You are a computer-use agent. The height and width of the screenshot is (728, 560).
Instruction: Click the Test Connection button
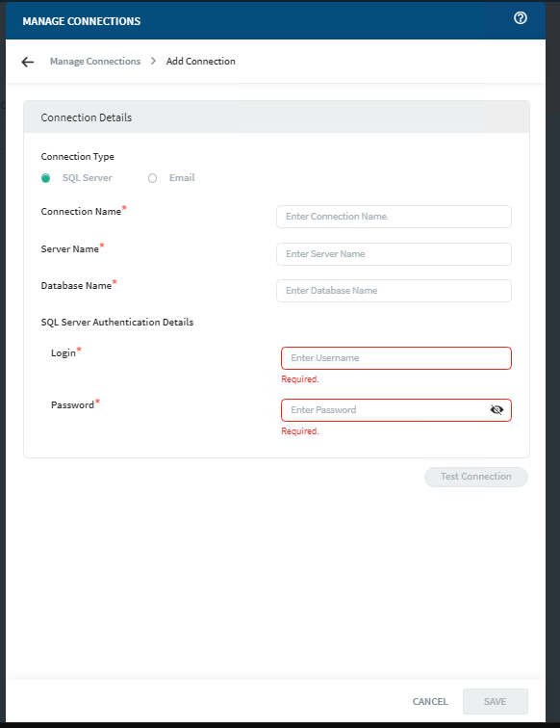(x=476, y=477)
